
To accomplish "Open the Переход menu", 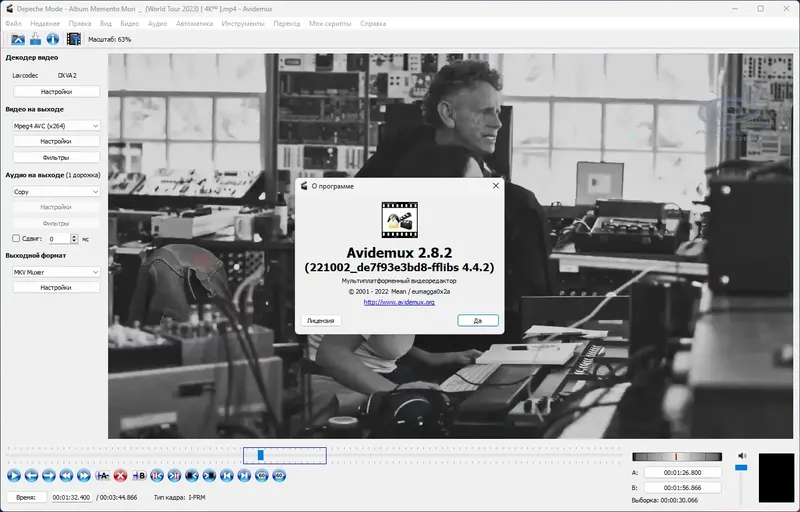I will tap(287, 23).
